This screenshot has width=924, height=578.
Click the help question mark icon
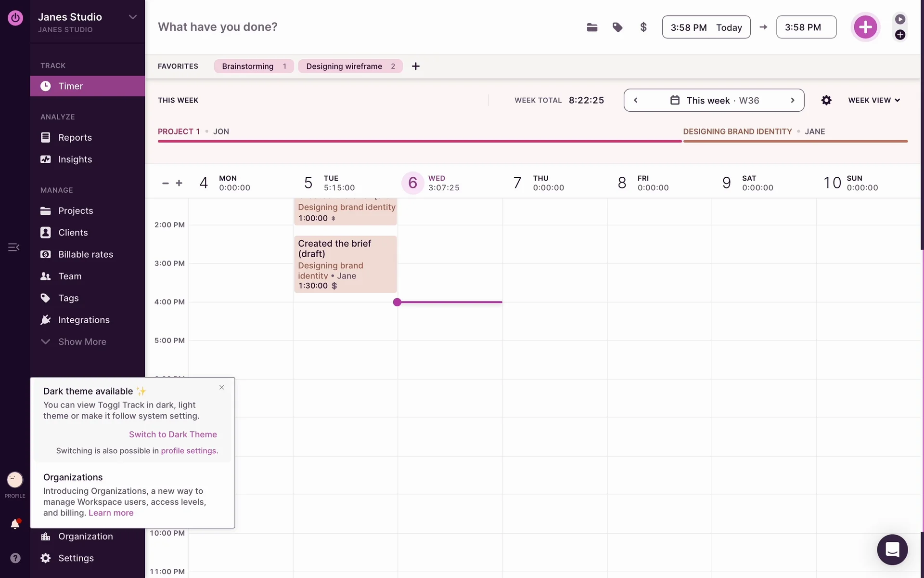point(15,558)
